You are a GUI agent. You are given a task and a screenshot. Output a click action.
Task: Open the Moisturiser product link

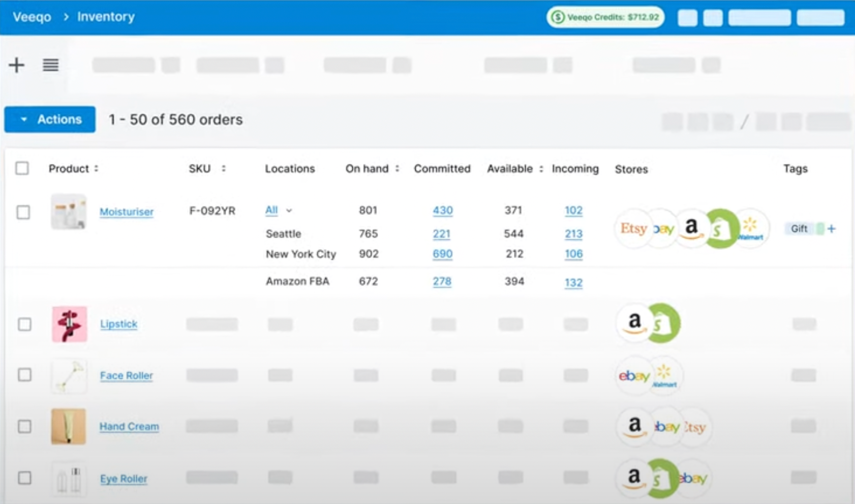click(127, 212)
